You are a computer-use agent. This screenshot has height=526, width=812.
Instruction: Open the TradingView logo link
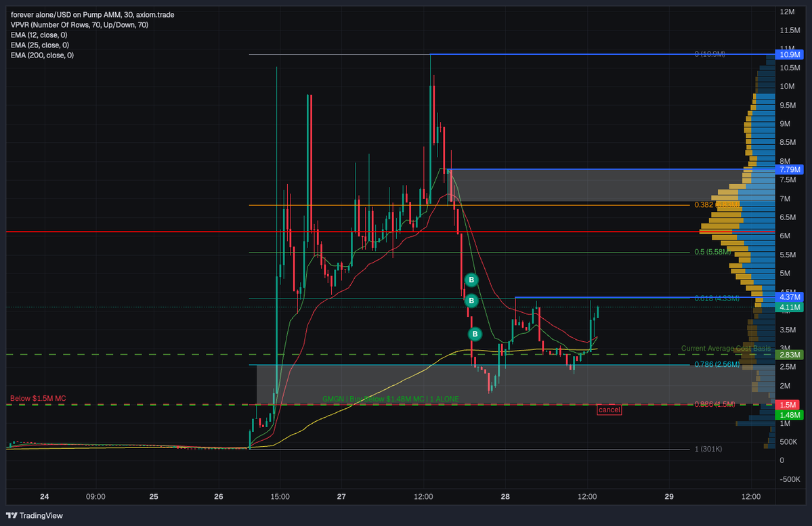[x=34, y=515]
